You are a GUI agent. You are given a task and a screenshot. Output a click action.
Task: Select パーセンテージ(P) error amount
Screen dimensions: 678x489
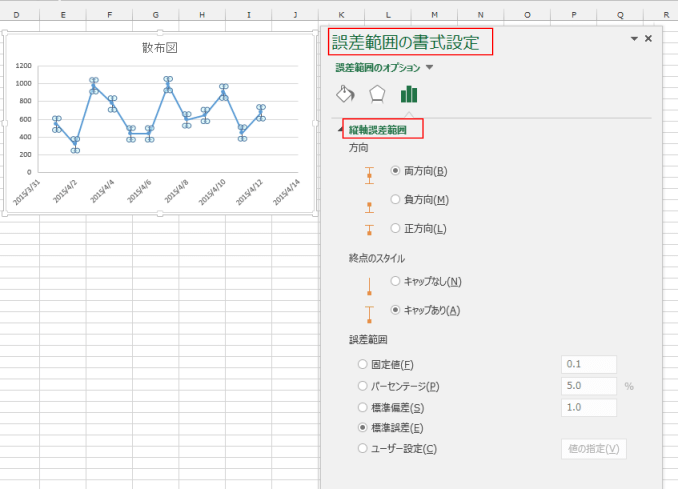(x=362, y=385)
